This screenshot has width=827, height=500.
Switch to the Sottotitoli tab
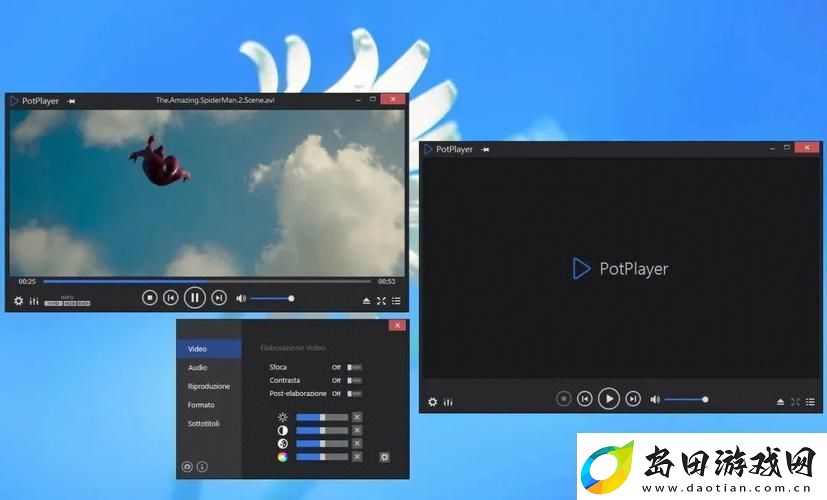tap(204, 424)
